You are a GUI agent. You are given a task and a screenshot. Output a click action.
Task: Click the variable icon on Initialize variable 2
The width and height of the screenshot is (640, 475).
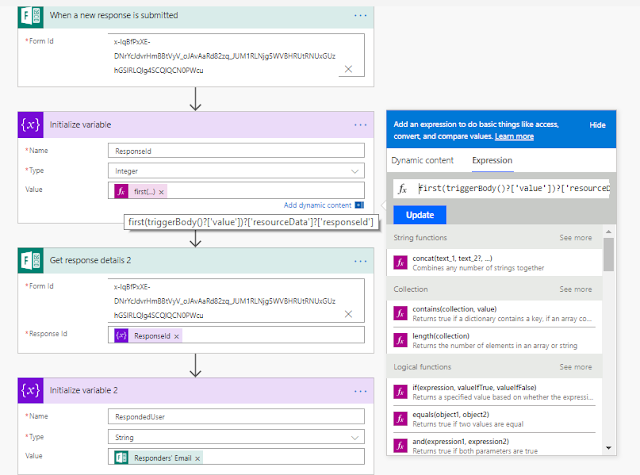(x=31, y=391)
